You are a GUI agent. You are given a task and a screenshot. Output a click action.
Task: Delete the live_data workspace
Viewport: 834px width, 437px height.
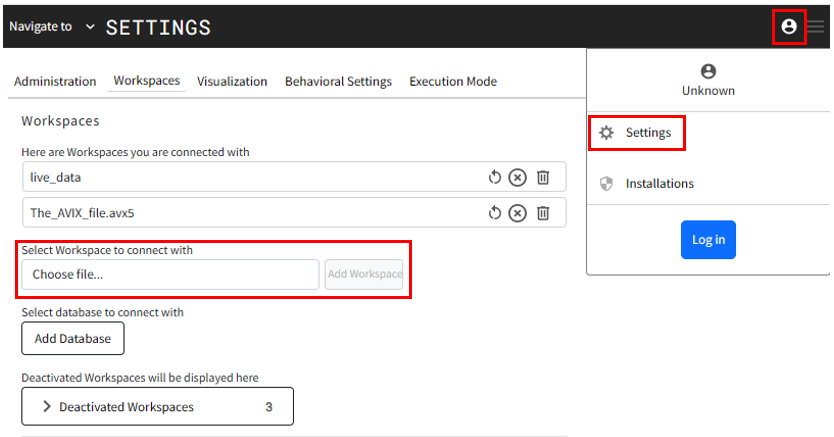543,177
